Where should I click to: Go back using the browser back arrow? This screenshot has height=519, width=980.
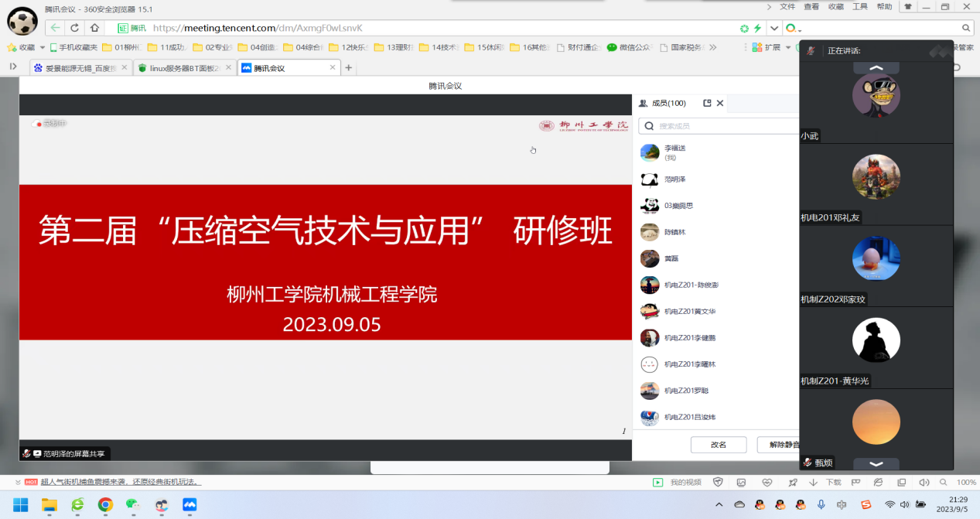pyautogui.click(x=55, y=28)
